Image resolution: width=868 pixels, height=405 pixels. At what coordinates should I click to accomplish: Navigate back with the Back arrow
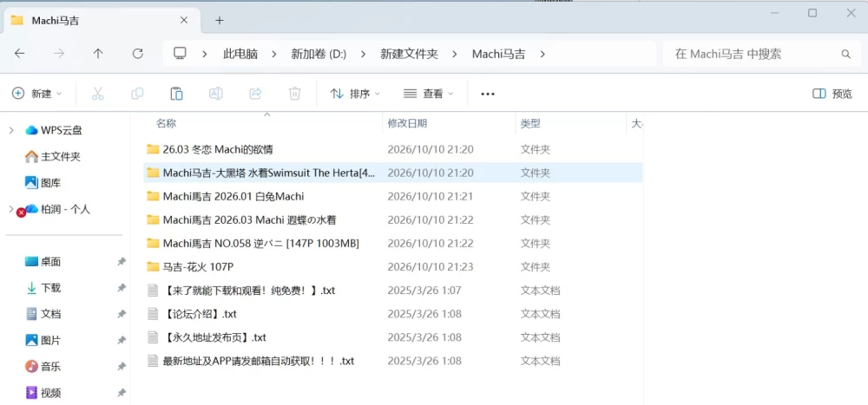(x=19, y=54)
